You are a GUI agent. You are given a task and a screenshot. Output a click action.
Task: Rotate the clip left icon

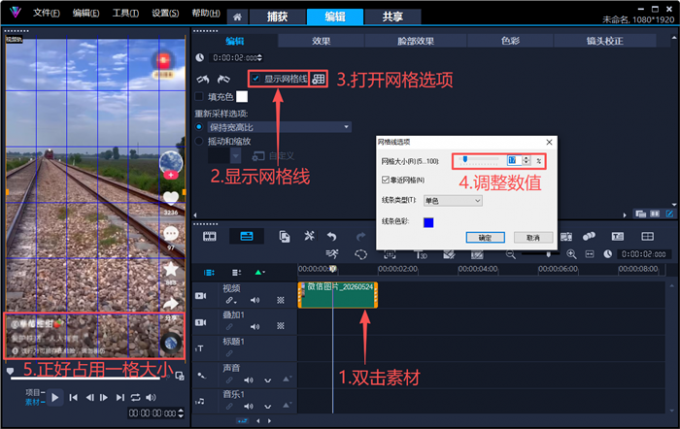tap(203, 79)
